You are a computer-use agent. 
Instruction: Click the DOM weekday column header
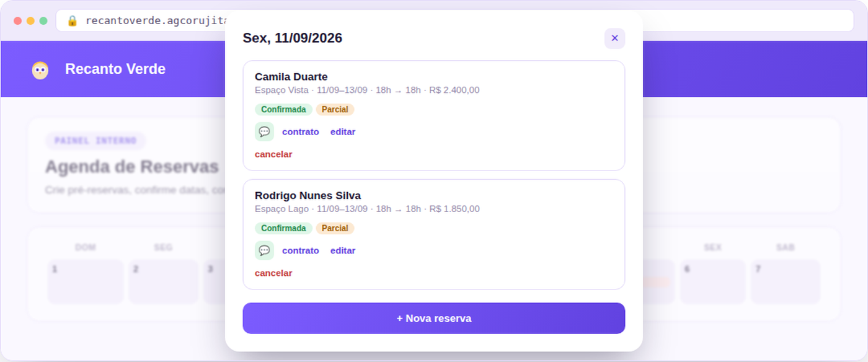coord(86,247)
